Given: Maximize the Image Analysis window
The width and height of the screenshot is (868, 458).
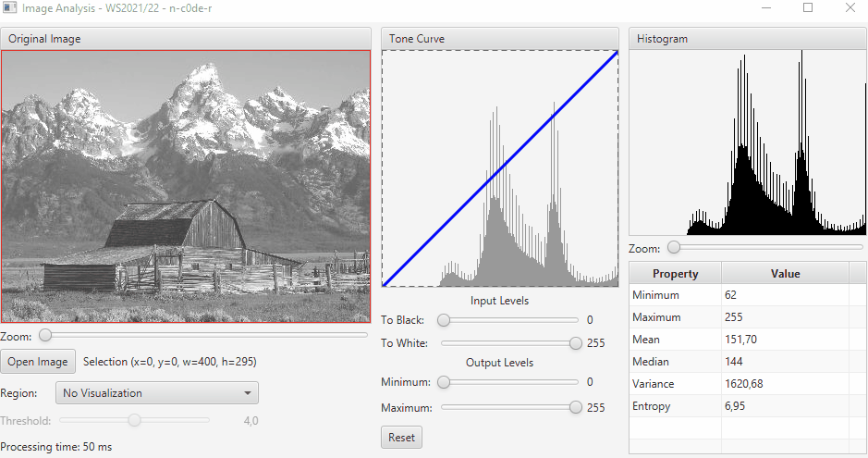Looking at the screenshot, I should pyautogui.click(x=808, y=7).
